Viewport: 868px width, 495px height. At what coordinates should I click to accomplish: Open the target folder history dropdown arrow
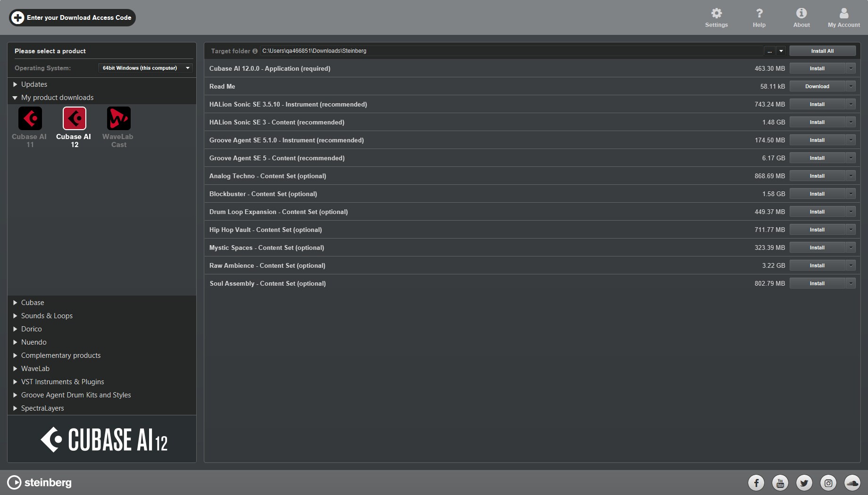781,51
